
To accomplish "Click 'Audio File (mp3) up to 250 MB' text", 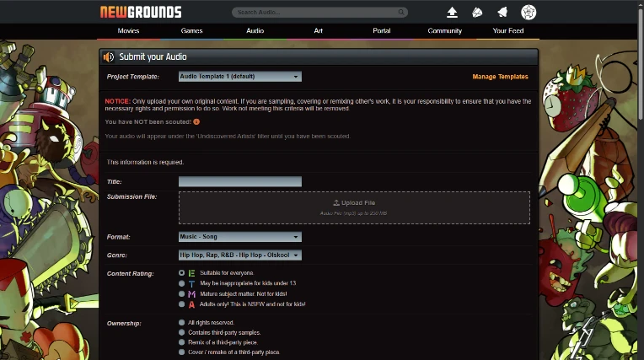I will 353,213.
